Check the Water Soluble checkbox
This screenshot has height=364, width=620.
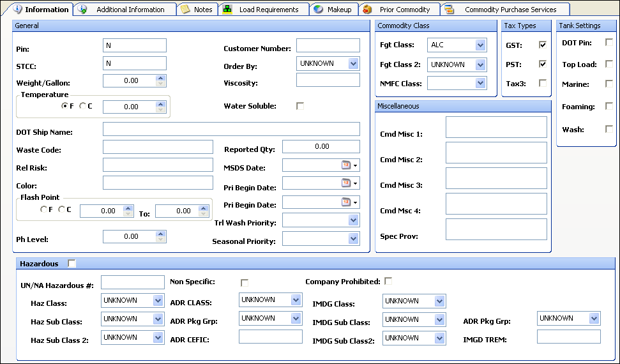(x=300, y=106)
